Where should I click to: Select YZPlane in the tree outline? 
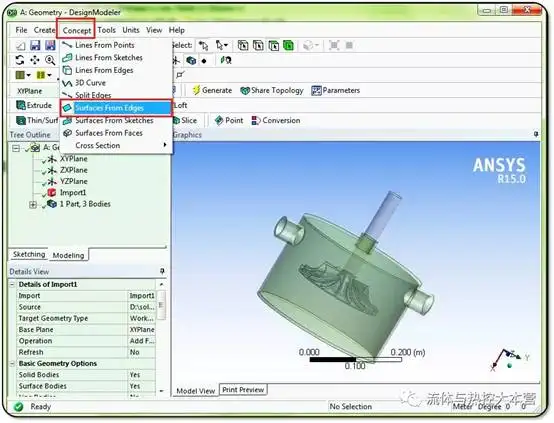tap(74, 181)
